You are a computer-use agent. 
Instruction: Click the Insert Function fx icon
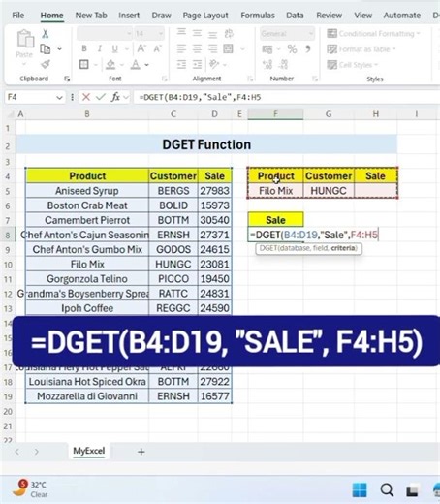pos(115,97)
